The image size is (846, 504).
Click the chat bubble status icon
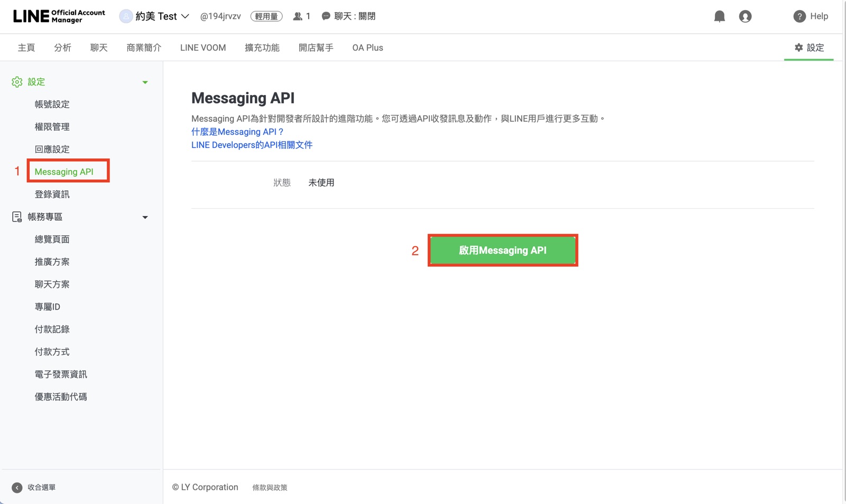pyautogui.click(x=326, y=16)
